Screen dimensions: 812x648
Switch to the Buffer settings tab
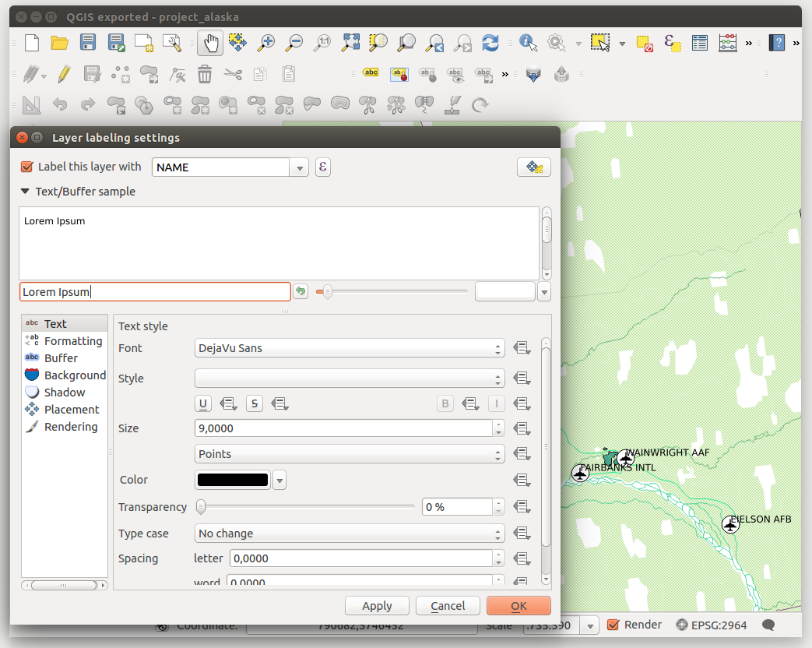pos(61,358)
